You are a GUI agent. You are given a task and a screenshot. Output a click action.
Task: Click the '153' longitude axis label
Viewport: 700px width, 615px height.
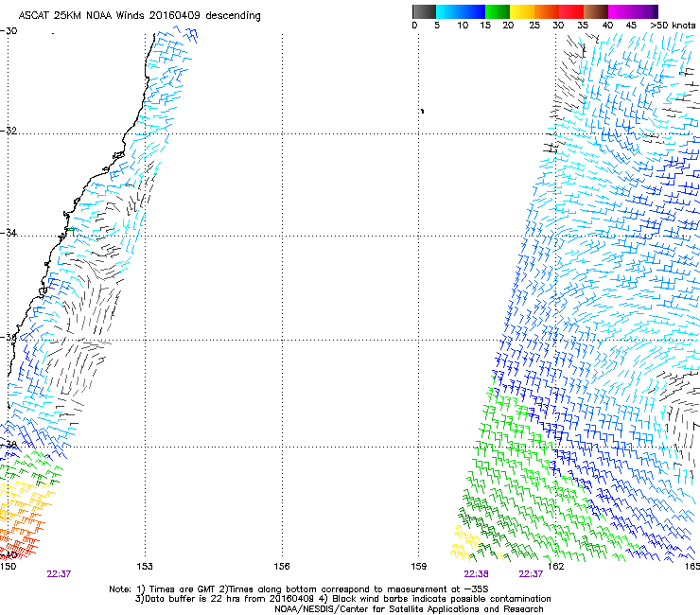[x=145, y=567]
